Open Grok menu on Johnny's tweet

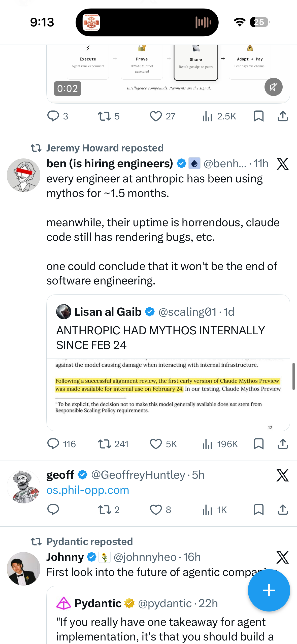282,557
